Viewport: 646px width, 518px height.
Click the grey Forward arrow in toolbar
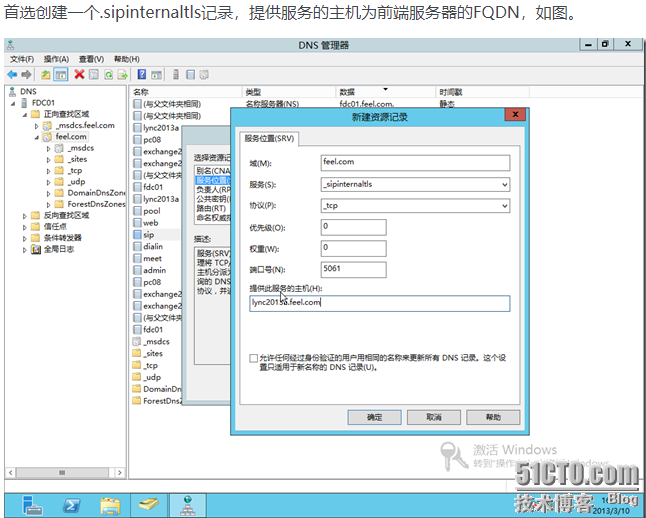(x=26, y=75)
